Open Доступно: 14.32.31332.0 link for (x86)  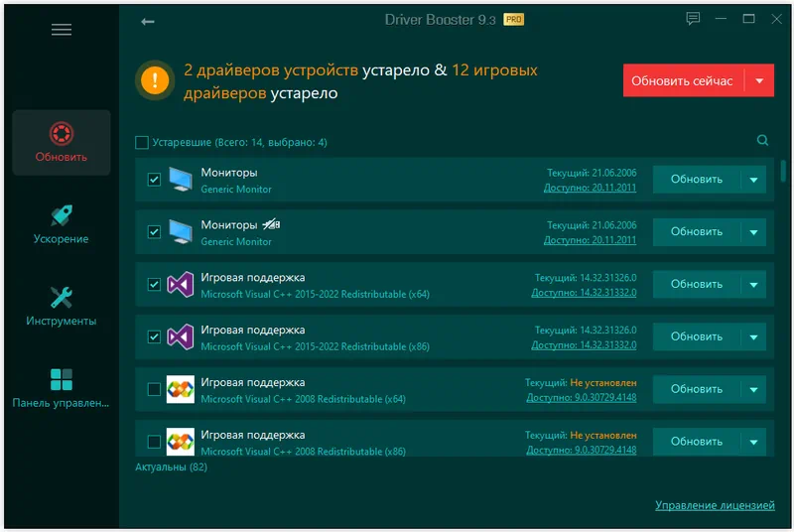(584, 345)
